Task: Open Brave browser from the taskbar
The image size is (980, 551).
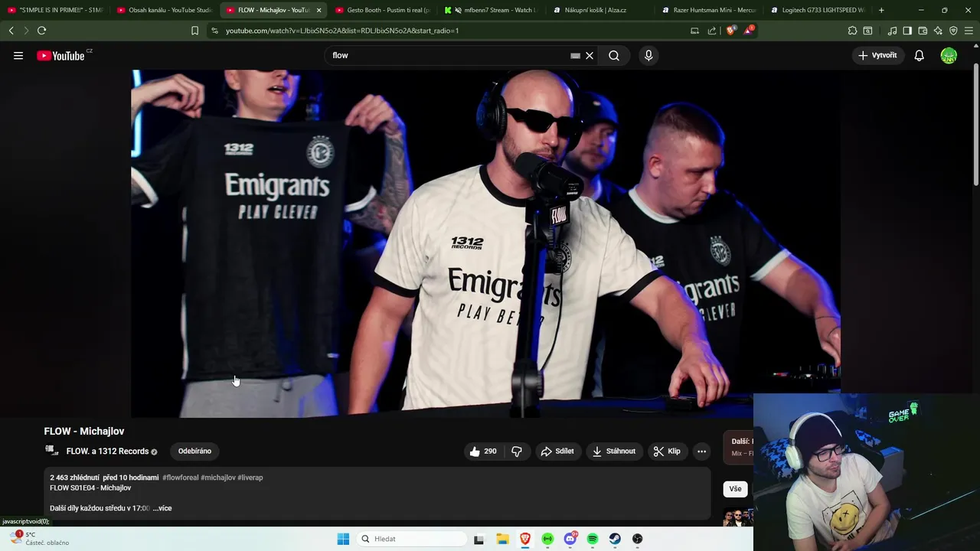Action: tap(524, 539)
